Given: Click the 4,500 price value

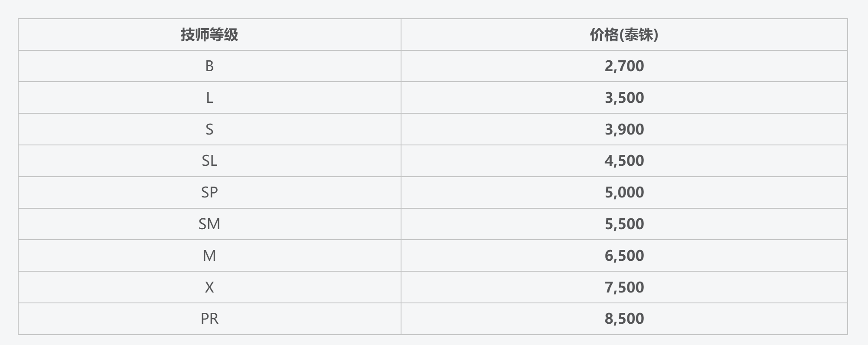Looking at the screenshot, I should click(624, 161).
